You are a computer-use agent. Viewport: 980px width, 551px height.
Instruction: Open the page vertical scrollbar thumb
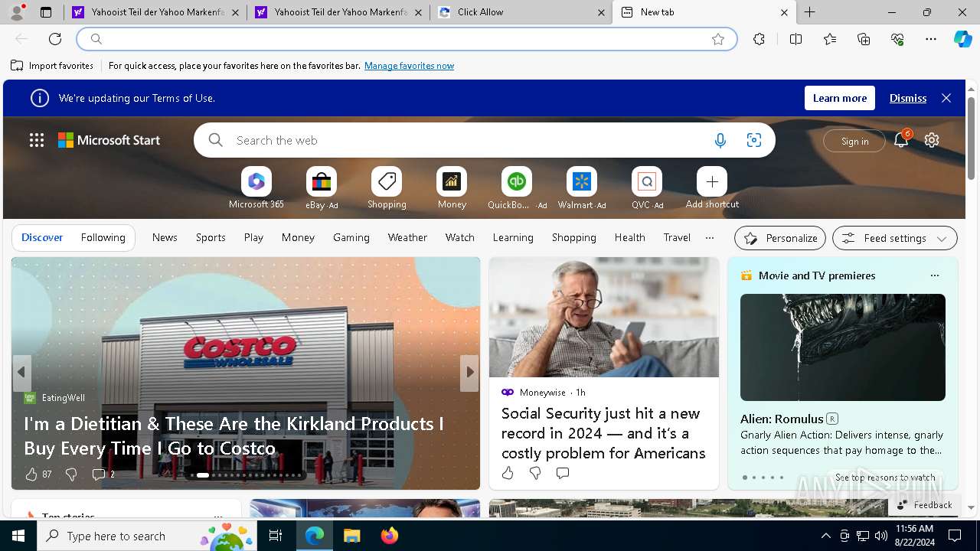(x=971, y=138)
